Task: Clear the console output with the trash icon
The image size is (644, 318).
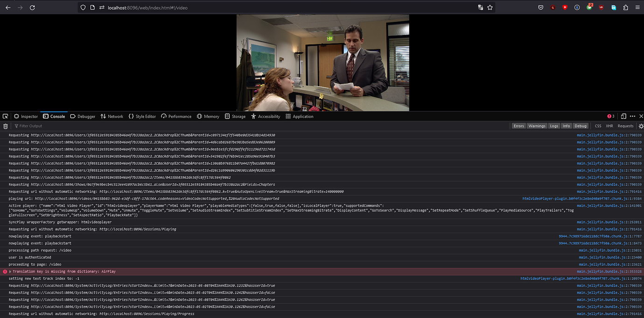Action: (5, 125)
